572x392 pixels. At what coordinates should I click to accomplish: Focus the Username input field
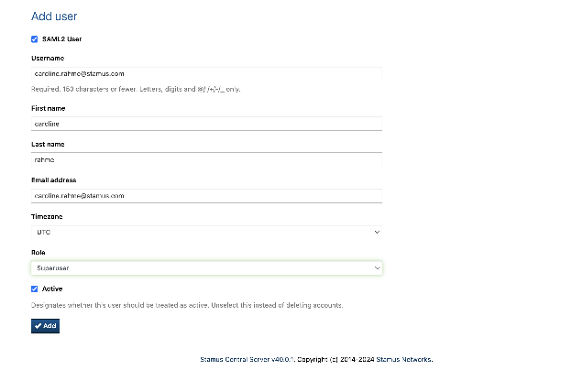(x=206, y=73)
